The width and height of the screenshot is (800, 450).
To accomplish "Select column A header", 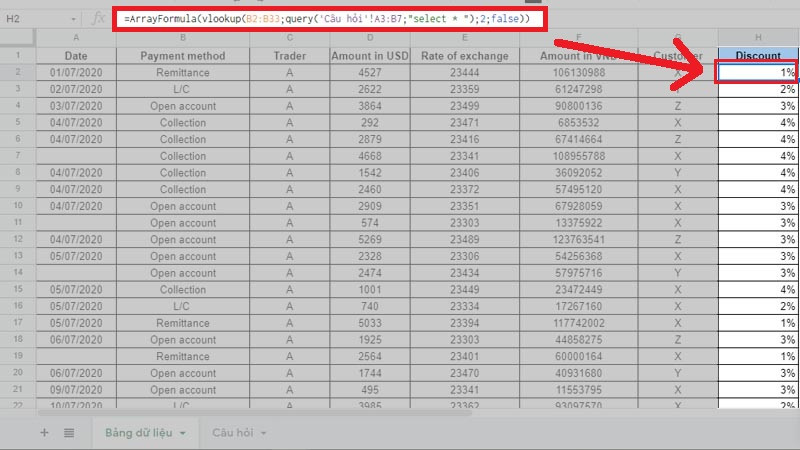I will coord(76,38).
